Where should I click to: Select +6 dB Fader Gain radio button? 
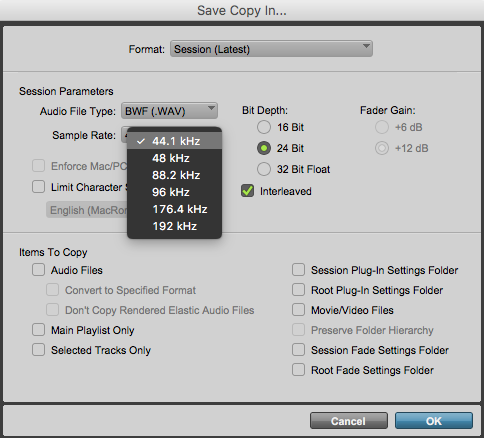click(382, 127)
